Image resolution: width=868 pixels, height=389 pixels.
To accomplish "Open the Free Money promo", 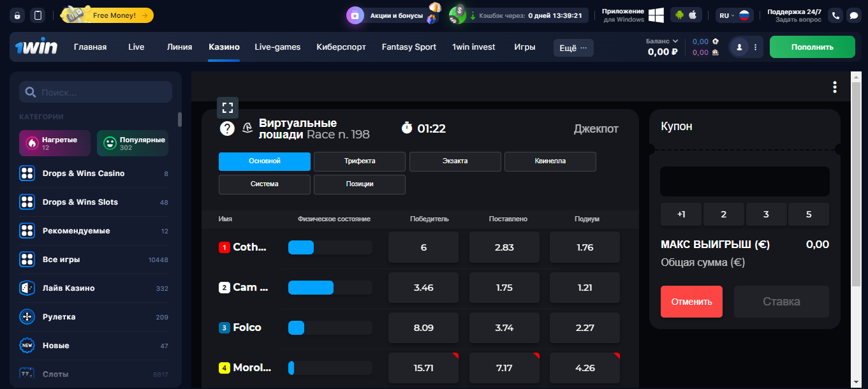I will [x=108, y=15].
